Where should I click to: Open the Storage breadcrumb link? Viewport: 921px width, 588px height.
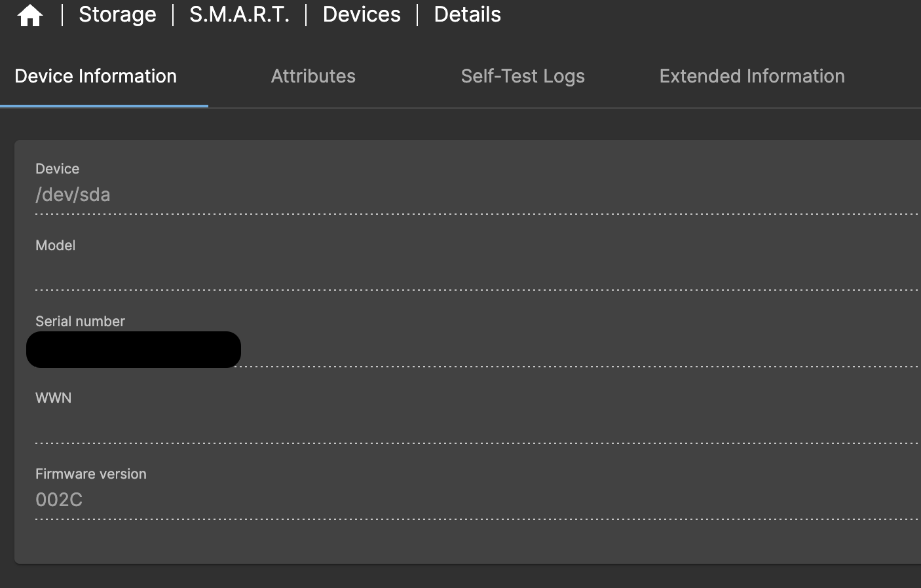tap(117, 14)
